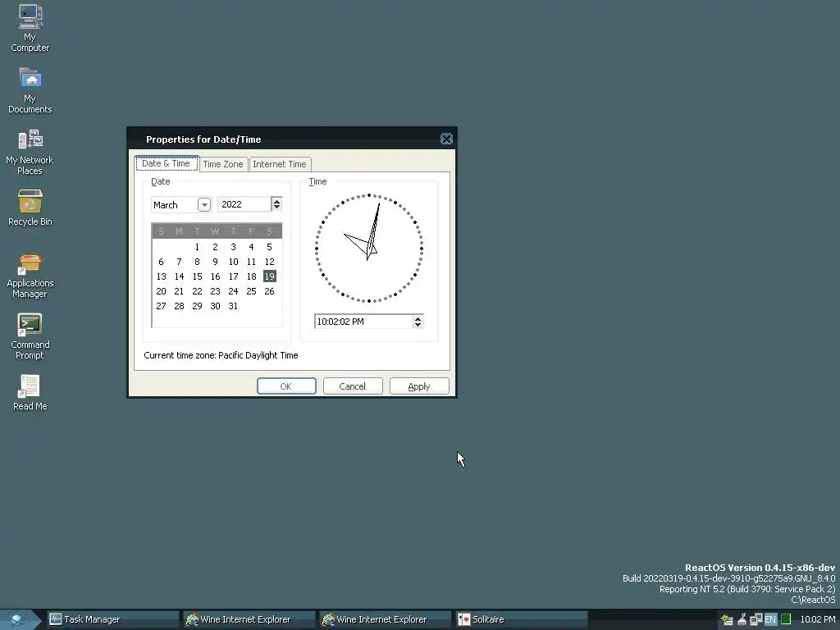
Task: Open the Date & Time tab
Action: click(167, 163)
